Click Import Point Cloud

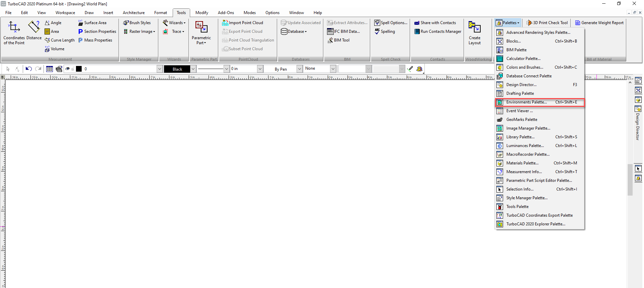click(x=243, y=23)
